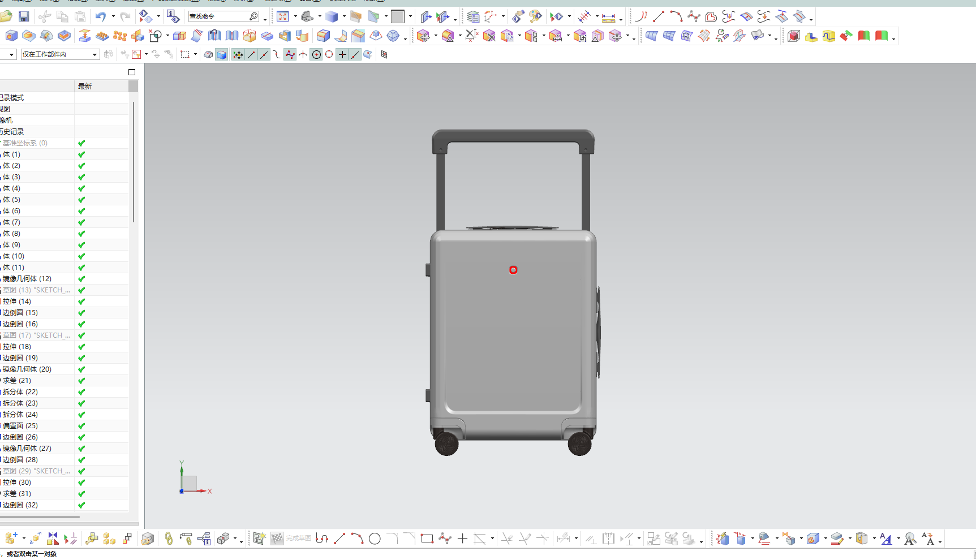Viewport: 976px width, 560px height.
Task: Select the Arc curve tool in top toolbar
Action: point(676,16)
